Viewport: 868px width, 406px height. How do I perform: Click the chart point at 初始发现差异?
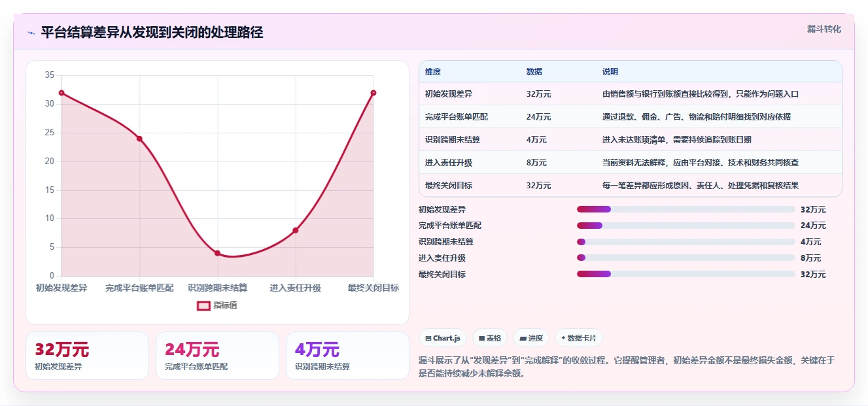[x=61, y=93]
